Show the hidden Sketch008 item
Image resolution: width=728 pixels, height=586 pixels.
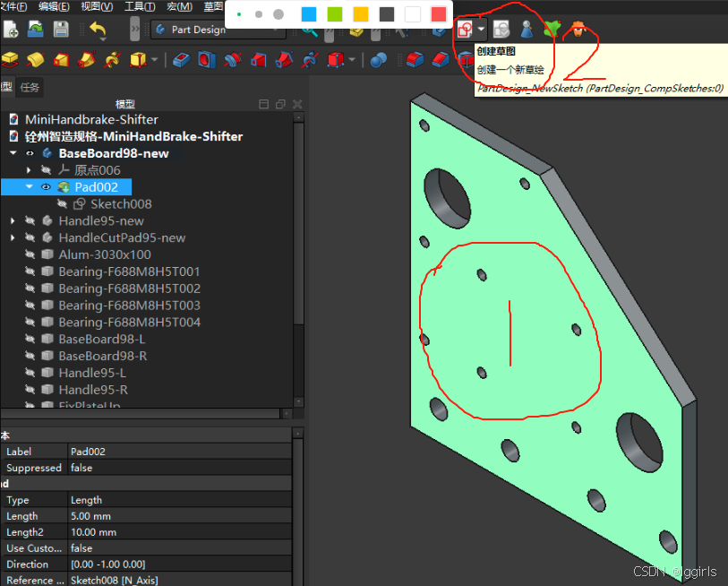(62, 203)
